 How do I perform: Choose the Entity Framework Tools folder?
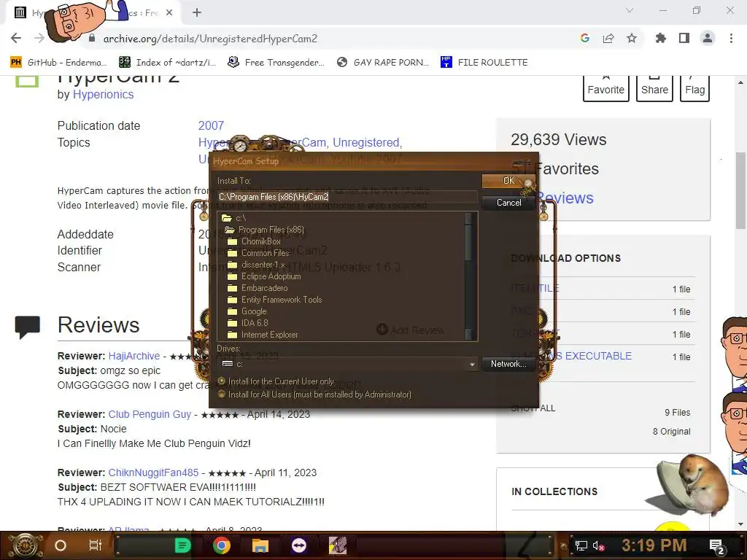[275, 300]
